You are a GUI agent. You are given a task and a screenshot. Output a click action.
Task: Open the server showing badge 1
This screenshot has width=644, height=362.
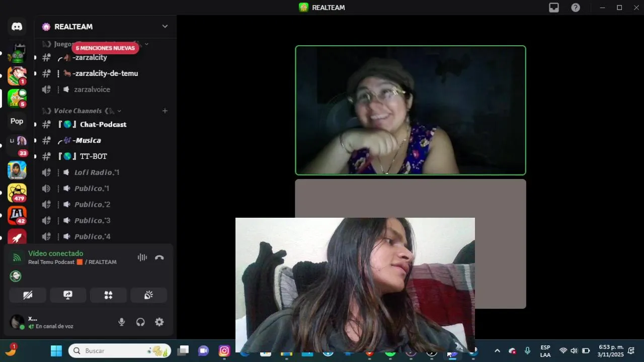point(17,75)
